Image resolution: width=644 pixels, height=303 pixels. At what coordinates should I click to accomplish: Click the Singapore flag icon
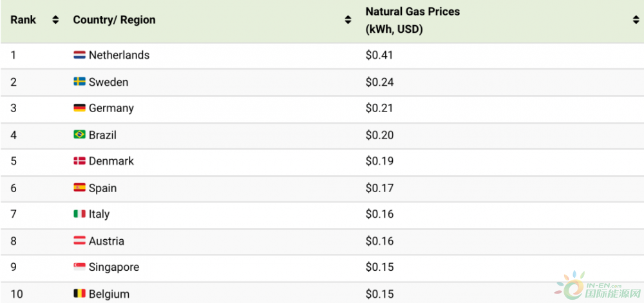[79, 267]
